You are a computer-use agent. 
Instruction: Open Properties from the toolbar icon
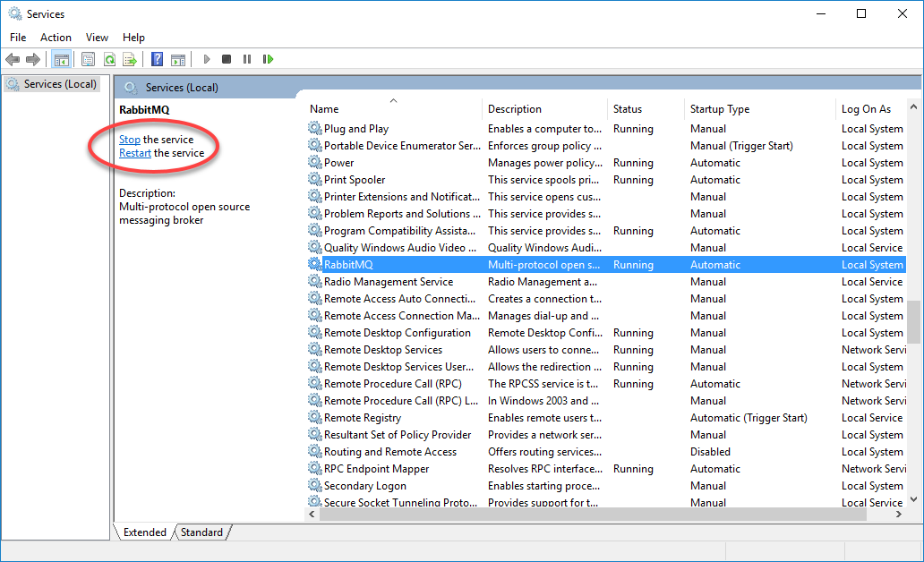[88, 59]
